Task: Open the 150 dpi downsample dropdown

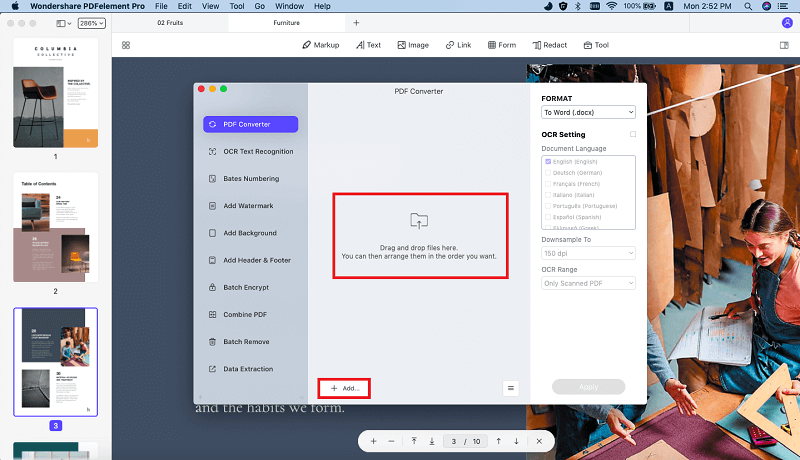Action: [x=588, y=253]
